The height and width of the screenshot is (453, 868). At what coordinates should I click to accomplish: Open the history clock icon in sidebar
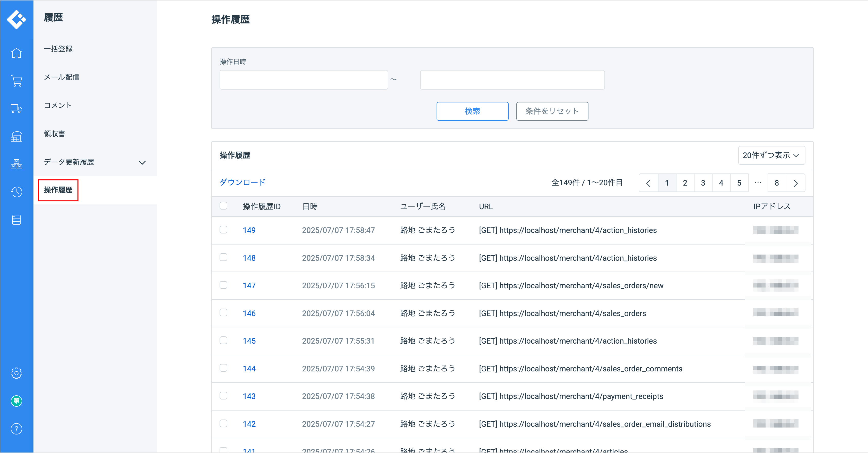[x=16, y=192]
